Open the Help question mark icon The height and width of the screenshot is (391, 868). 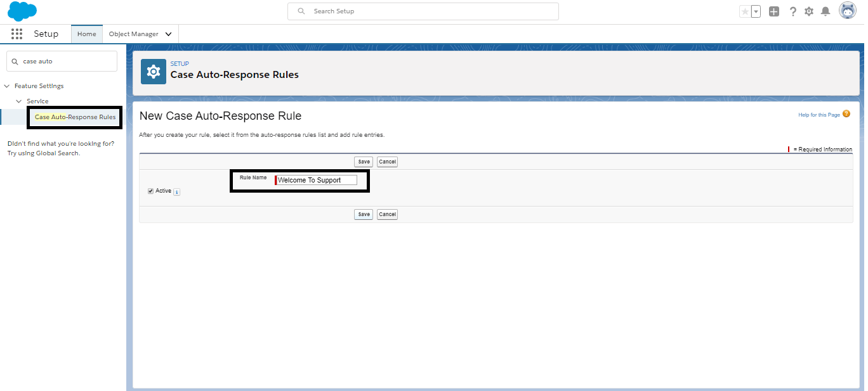[792, 11]
